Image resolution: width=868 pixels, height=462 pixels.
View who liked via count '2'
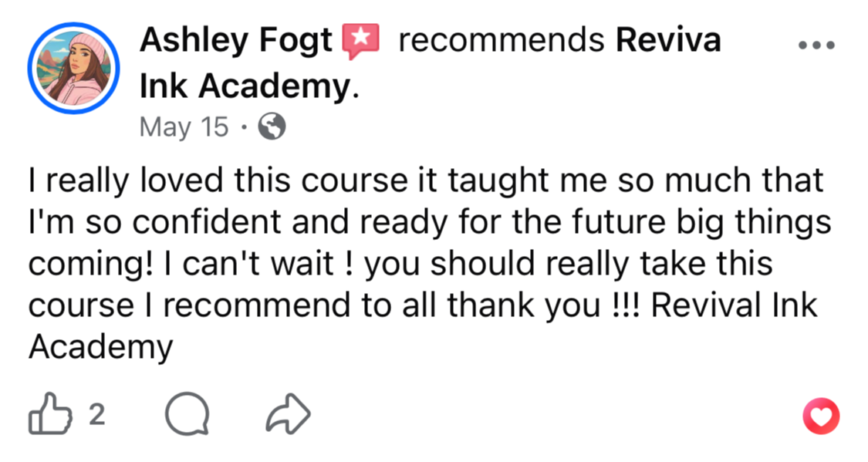[96, 415]
